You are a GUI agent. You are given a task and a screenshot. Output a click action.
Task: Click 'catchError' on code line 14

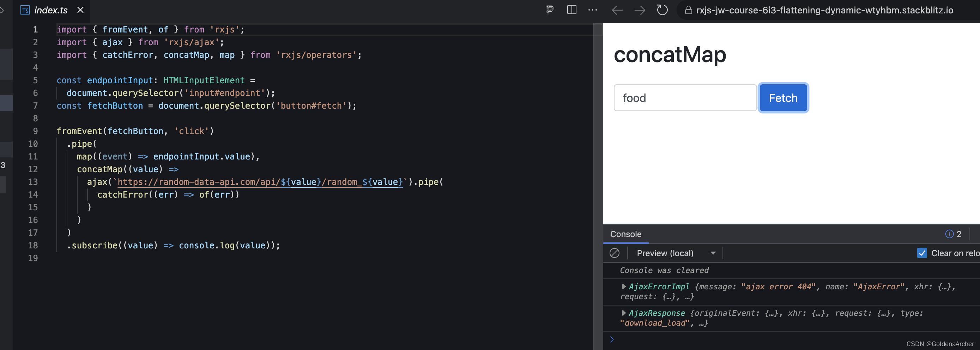tap(122, 195)
